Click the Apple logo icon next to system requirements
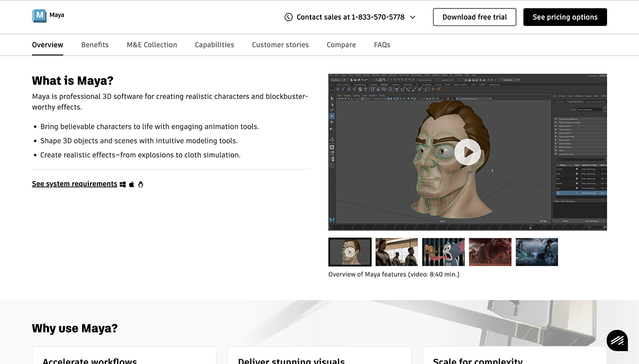Screen dimensions: 639x364 pyautogui.click(x=132, y=184)
